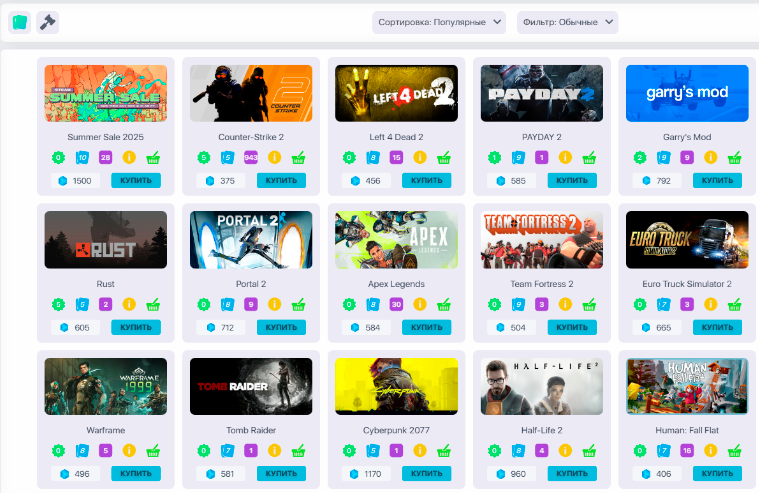Click the blue cards badge on Garry's Mod
Viewport: 759px width, 493px height.
[664, 157]
